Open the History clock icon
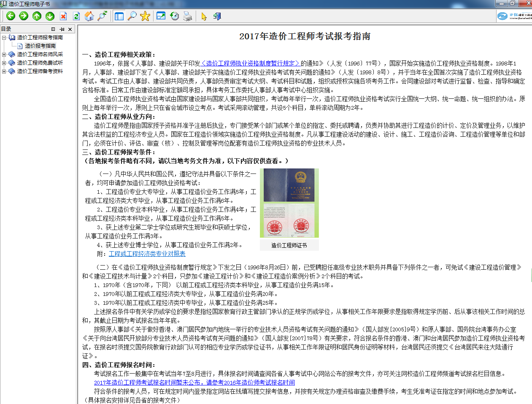The height and width of the screenshot is (404, 532). (175, 16)
